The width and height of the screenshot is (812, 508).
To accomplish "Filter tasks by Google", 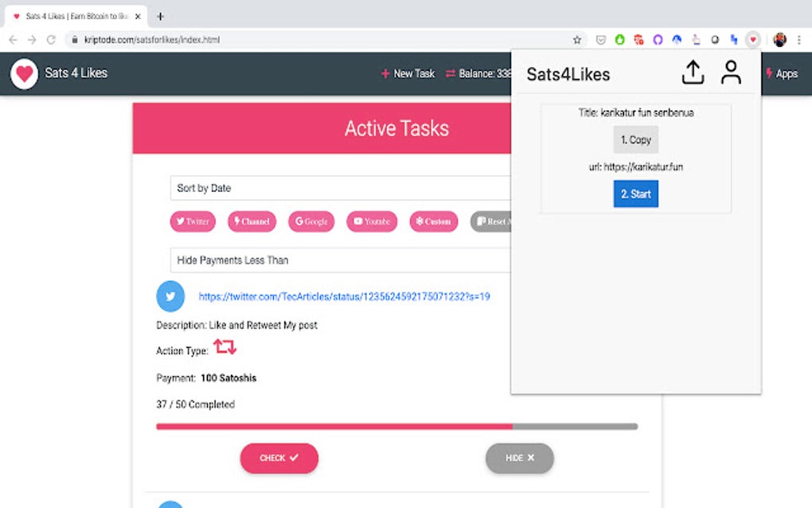I will point(310,221).
